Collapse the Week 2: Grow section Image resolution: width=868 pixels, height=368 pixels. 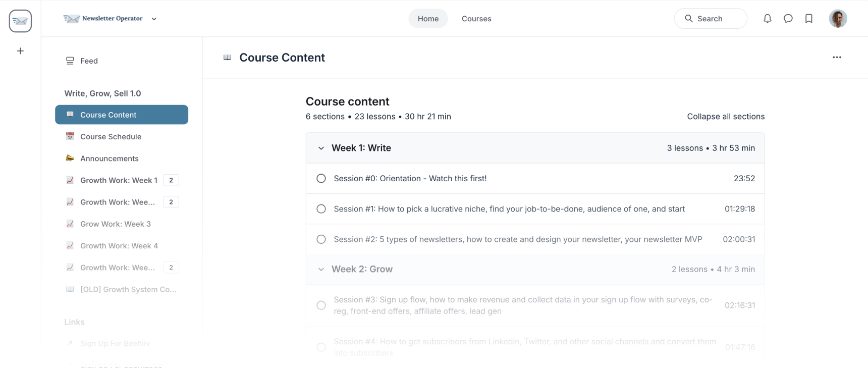click(x=321, y=269)
